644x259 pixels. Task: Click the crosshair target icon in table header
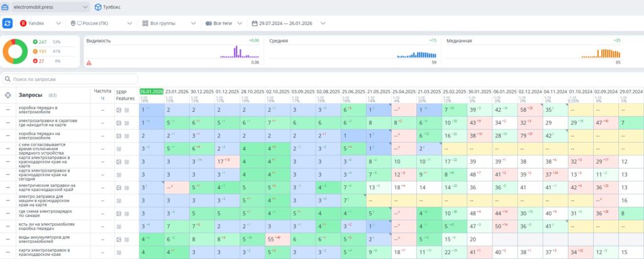click(x=8, y=95)
